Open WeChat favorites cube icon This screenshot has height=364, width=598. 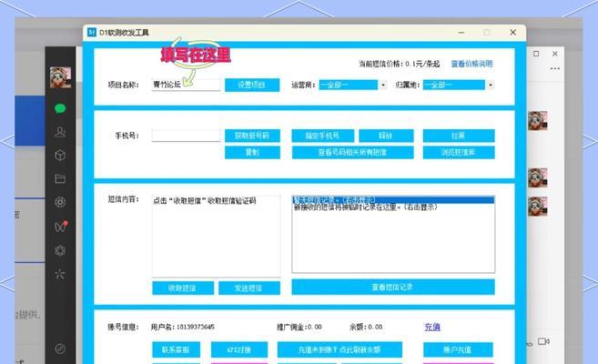[60, 156]
